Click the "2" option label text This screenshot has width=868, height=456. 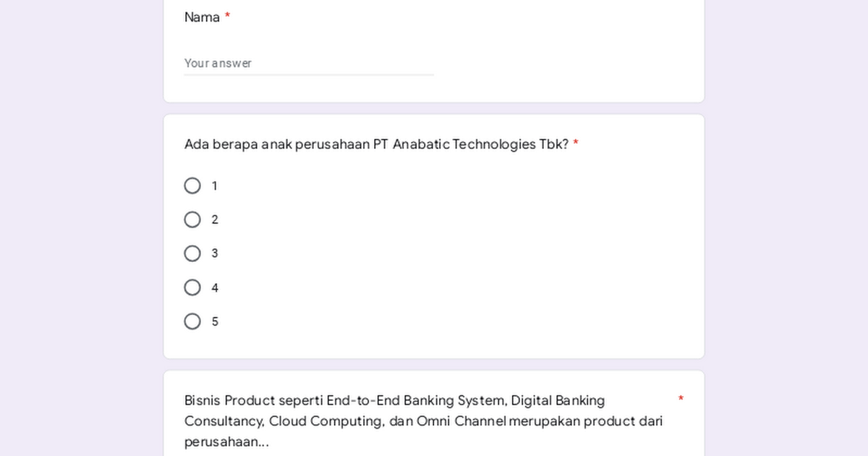coord(215,219)
